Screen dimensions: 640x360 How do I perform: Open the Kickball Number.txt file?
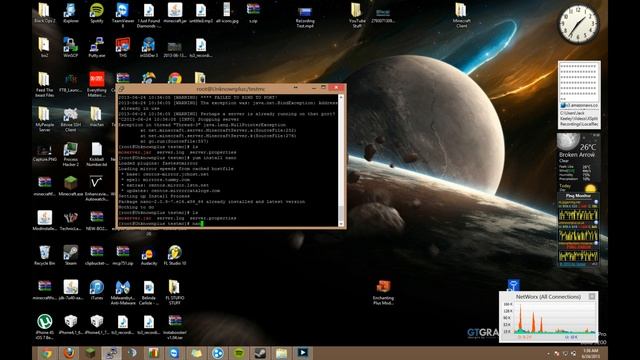click(x=97, y=153)
